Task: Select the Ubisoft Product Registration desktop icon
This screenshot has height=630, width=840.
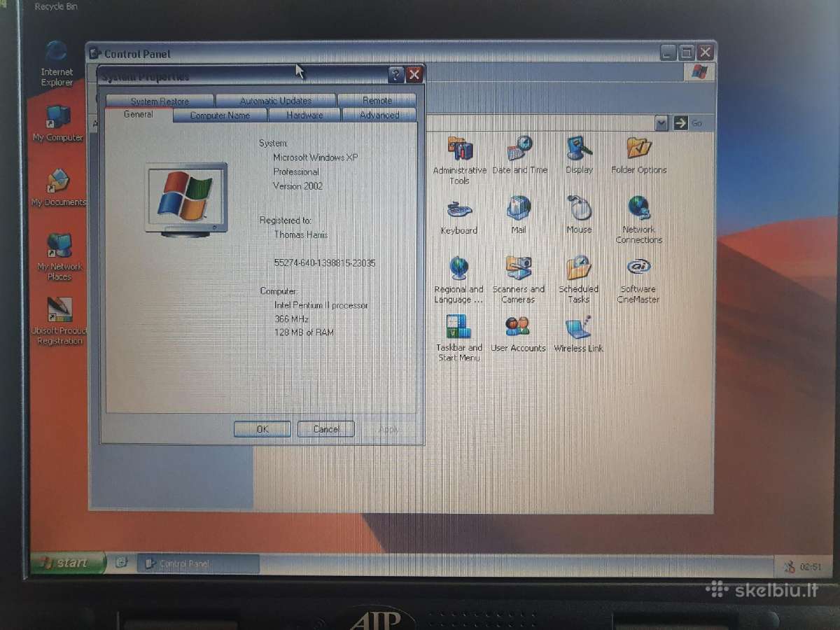Action: 59,321
